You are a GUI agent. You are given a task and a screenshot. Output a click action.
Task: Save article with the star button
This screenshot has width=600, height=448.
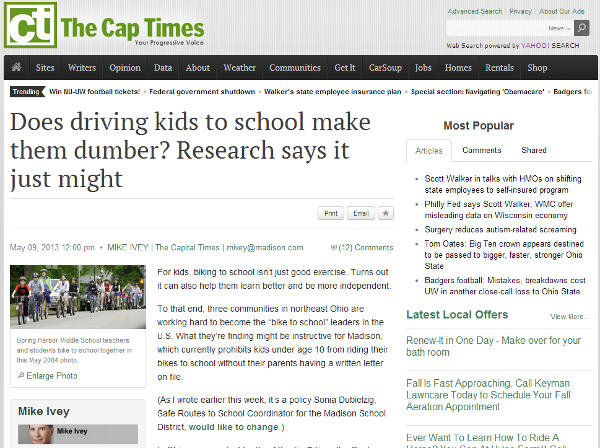coord(386,213)
